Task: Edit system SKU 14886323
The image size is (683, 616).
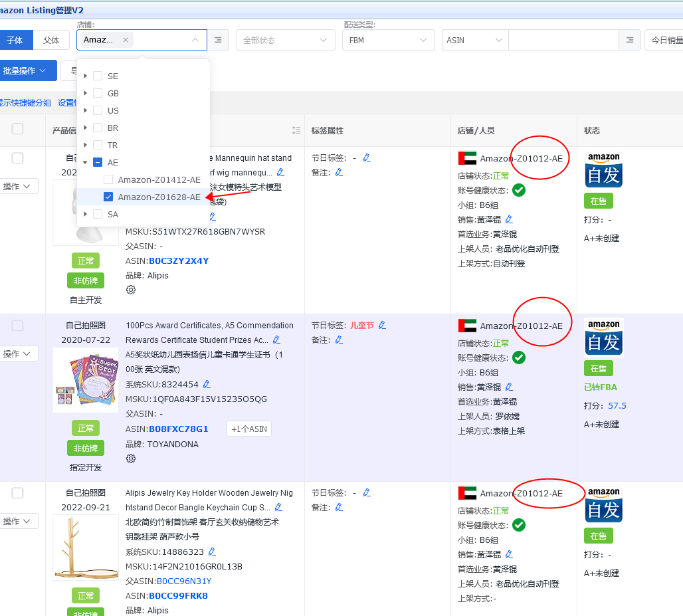Action: pyautogui.click(x=212, y=552)
